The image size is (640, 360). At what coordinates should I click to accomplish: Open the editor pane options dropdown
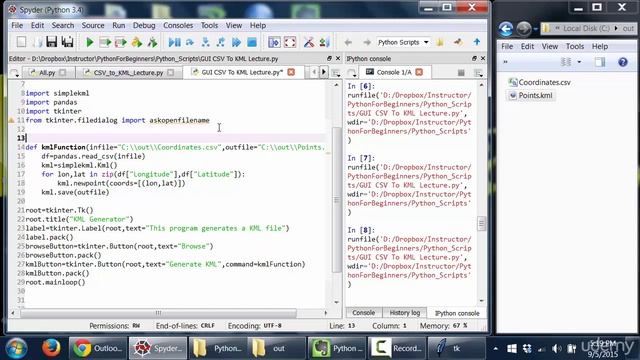(336, 73)
